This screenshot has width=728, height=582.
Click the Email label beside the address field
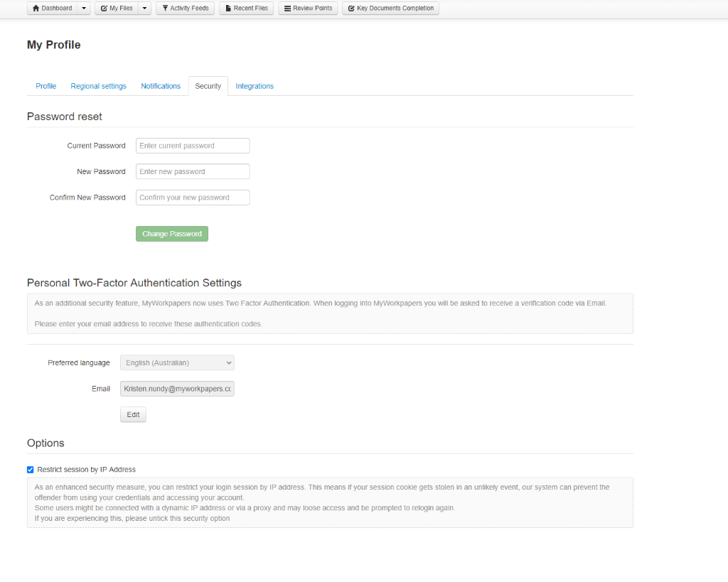101,389
